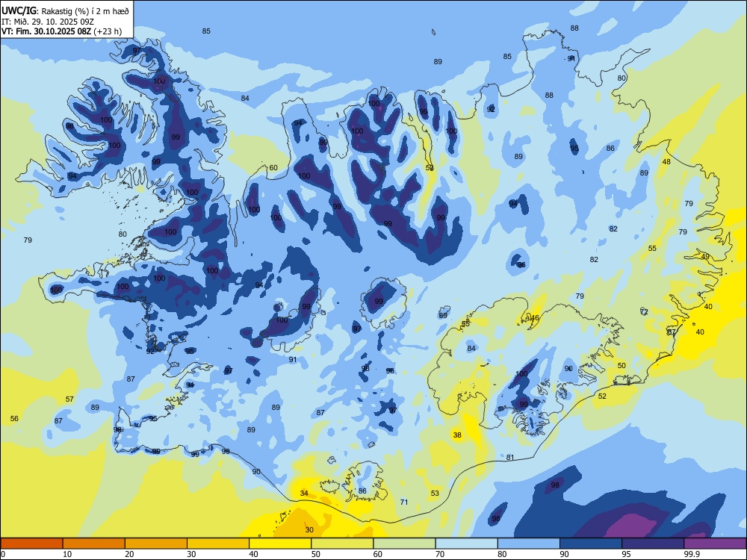Select the map value 46
The width and height of the screenshot is (747, 560).
click(535, 318)
